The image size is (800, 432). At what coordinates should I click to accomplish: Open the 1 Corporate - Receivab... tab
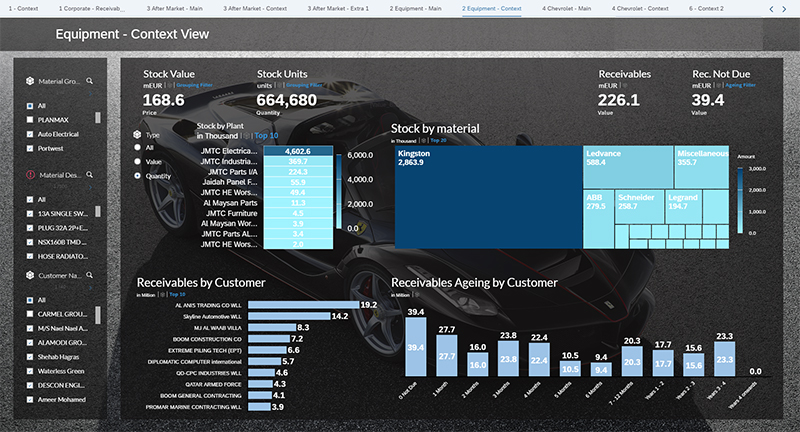click(92, 9)
